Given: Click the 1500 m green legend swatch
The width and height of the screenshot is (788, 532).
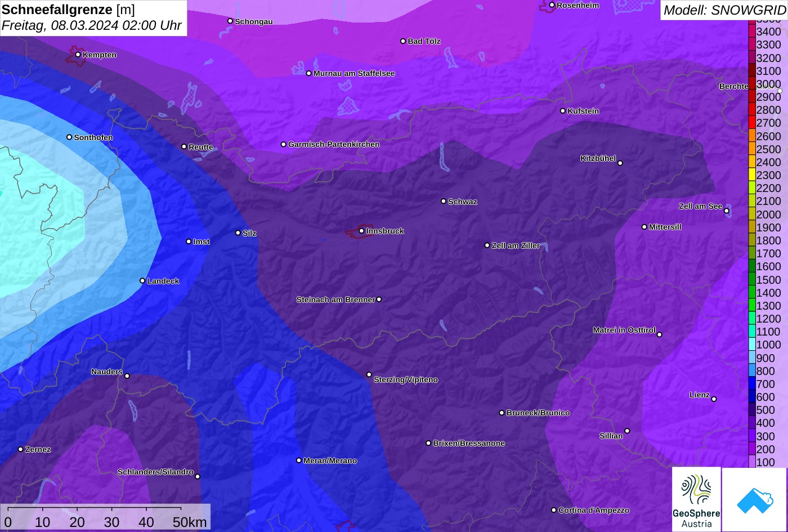Looking at the screenshot, I should tap(751, 279).
